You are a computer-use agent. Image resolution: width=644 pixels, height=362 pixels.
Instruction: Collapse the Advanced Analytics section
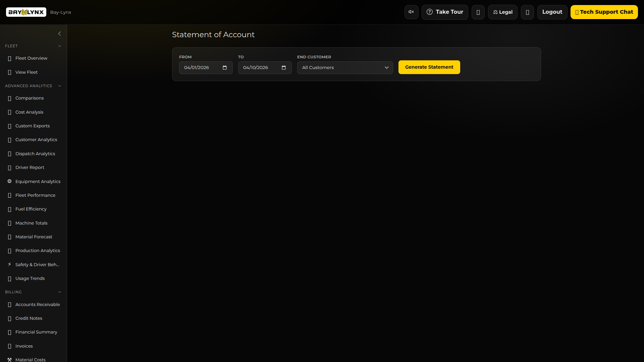coord(60,86)
